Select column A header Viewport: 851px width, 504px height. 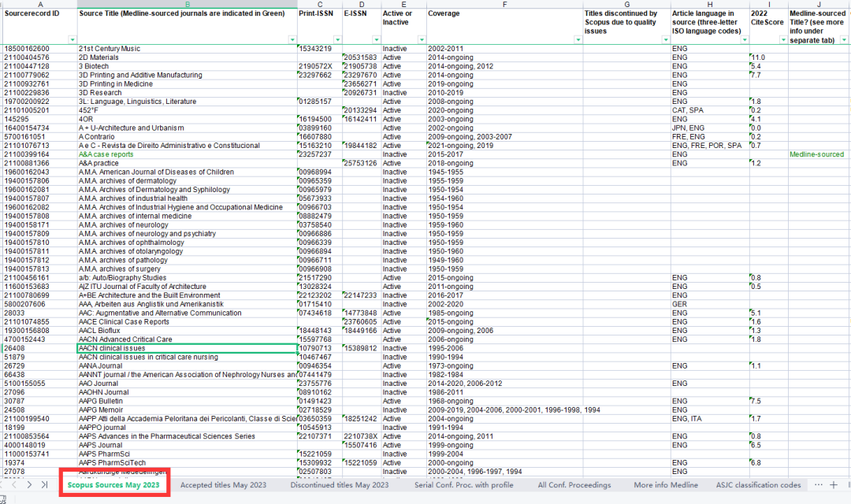click(40, 5)
